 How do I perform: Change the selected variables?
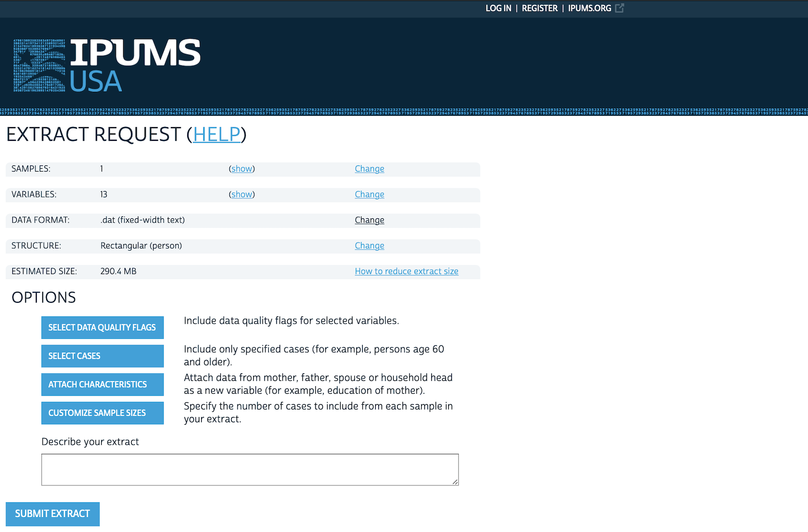[369, 194]
